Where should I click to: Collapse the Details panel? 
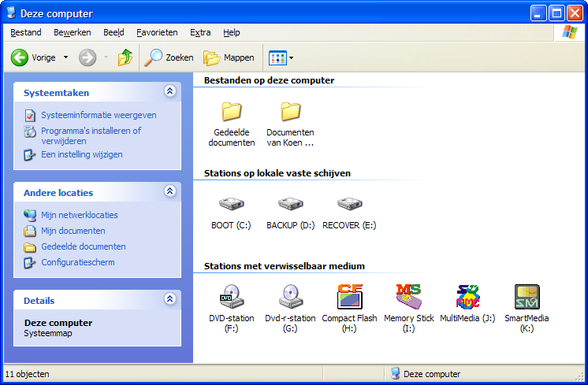(x=169, y=300)
